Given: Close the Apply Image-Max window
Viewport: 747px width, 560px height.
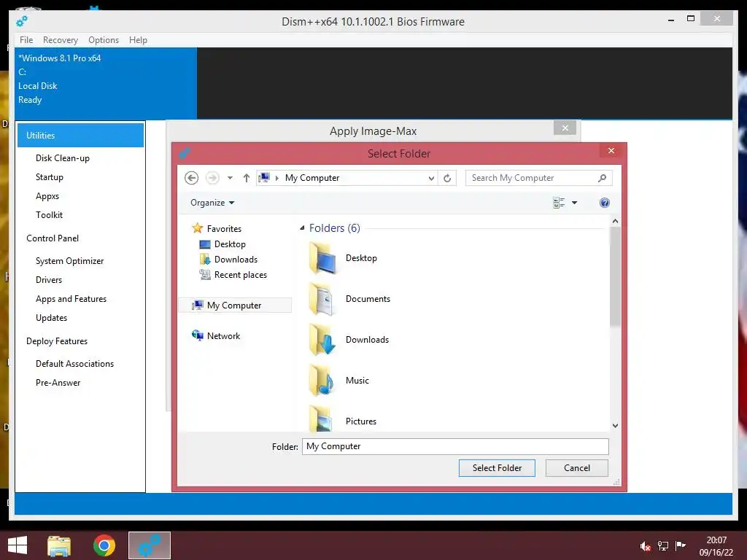Looking at the screenshot, I should [x=565, y=128].
